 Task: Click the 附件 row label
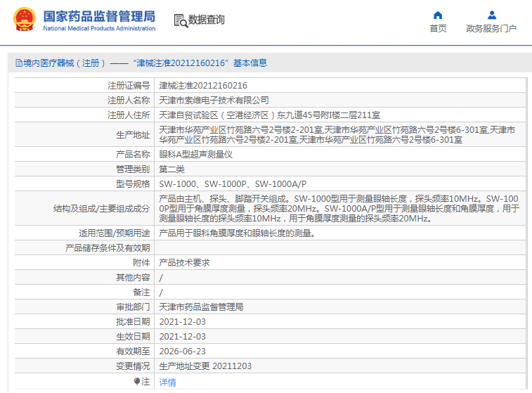(141, 263)
